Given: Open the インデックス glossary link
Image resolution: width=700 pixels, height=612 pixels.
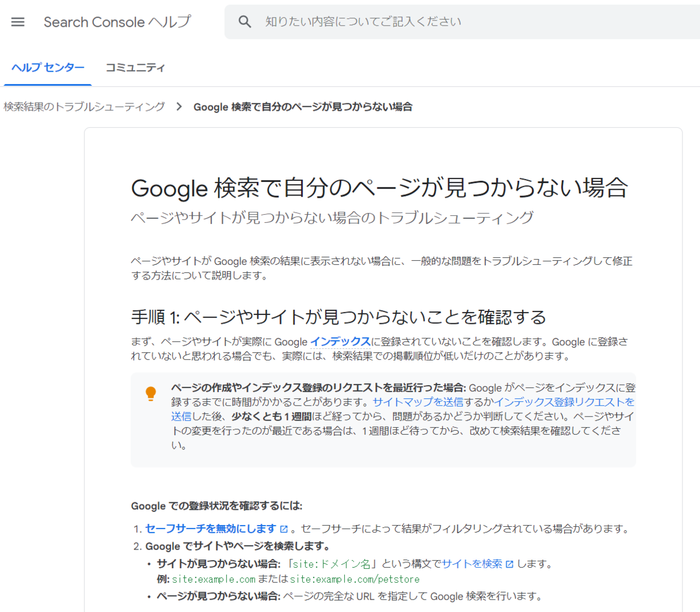Looking at the screenshot, I should 341,342.
